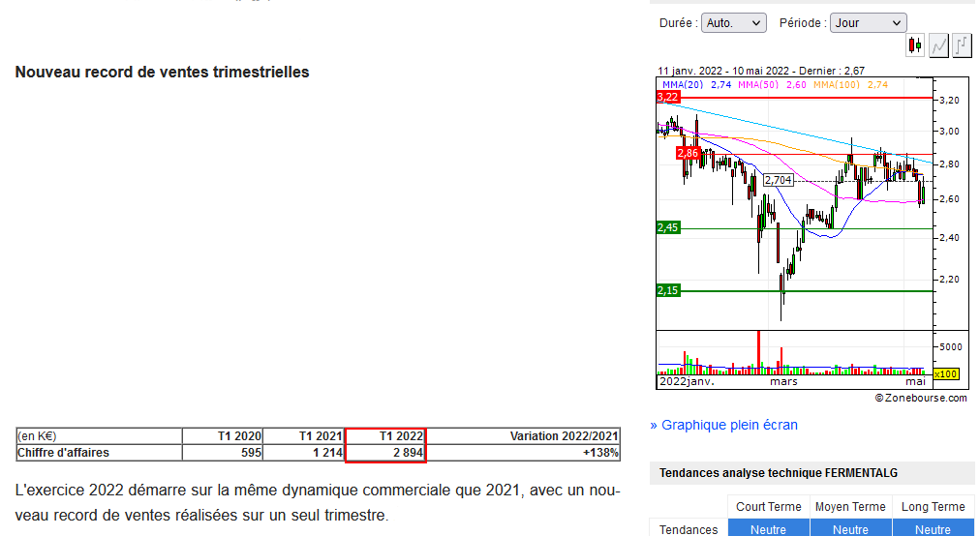
Task: Click heading Nouveau record de ventes trimestrielles
Action: pos(162,72)
